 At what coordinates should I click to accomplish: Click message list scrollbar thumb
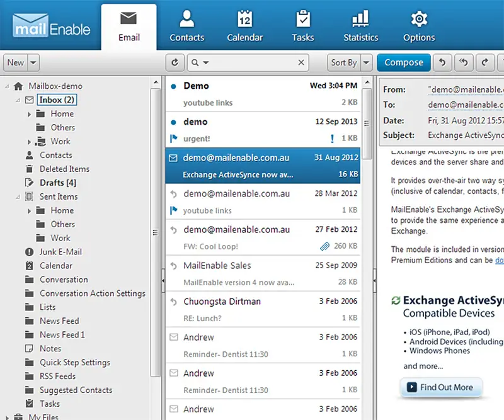click(367, 123)
